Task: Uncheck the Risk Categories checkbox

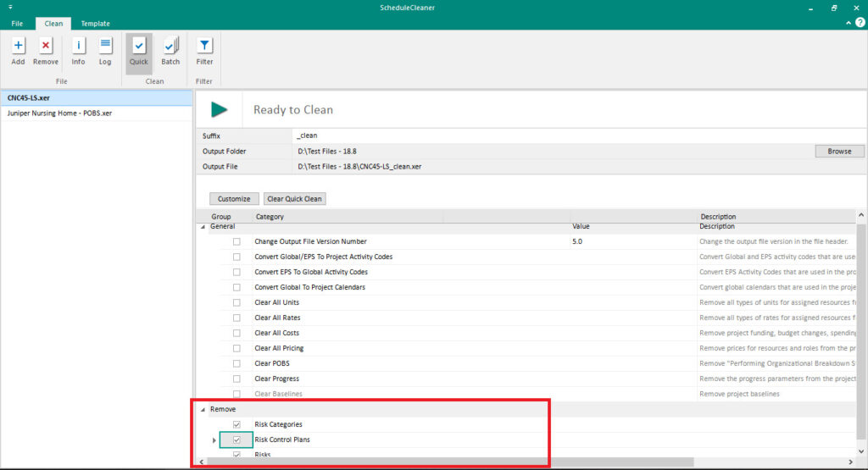Action: [x=236, y=424]
